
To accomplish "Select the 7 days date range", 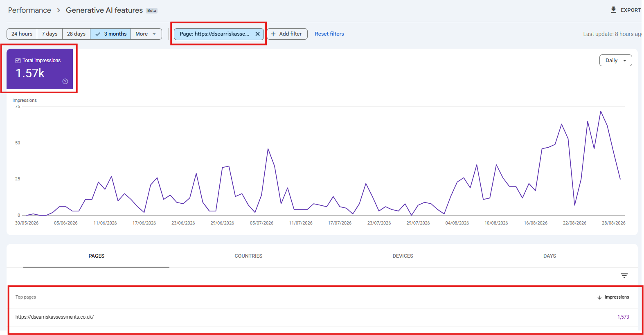I will coord(50,34).
